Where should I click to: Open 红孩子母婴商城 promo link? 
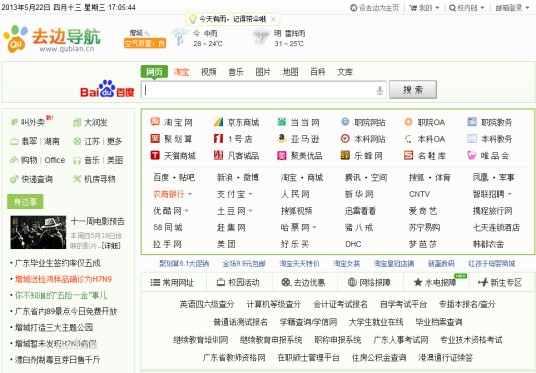click(492, 264)
